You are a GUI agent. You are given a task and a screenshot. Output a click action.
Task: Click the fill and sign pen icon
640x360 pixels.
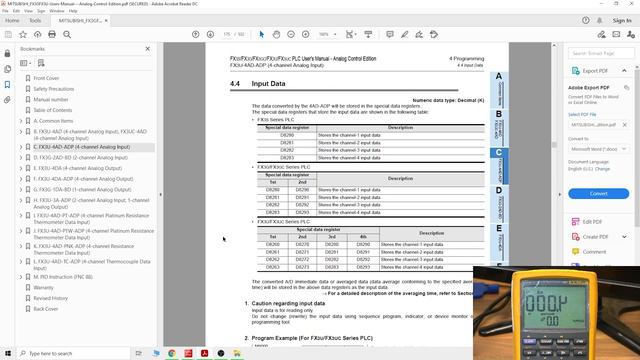coord(601,35)
